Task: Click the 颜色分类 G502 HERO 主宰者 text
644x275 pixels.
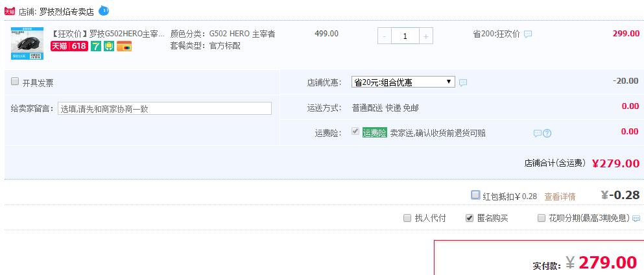Action: pyautogui.click(x=222, y=34)
